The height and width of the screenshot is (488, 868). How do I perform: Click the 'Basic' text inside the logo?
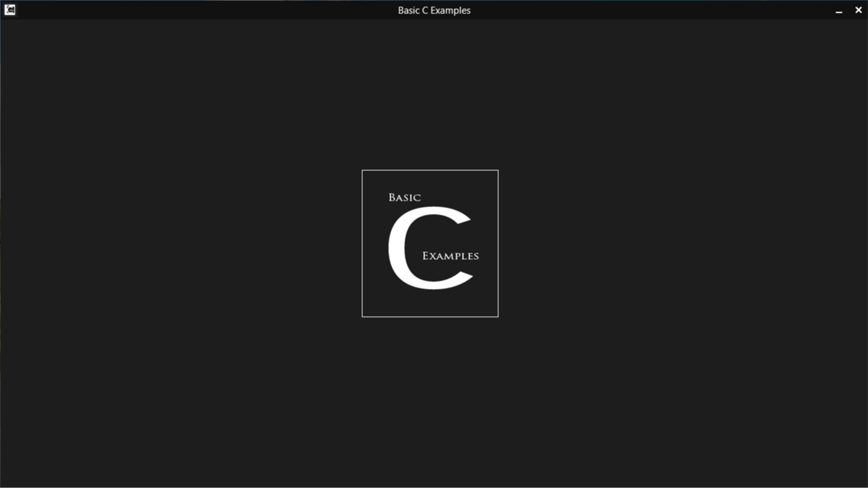pyautogui.click(x=403, y=197)
